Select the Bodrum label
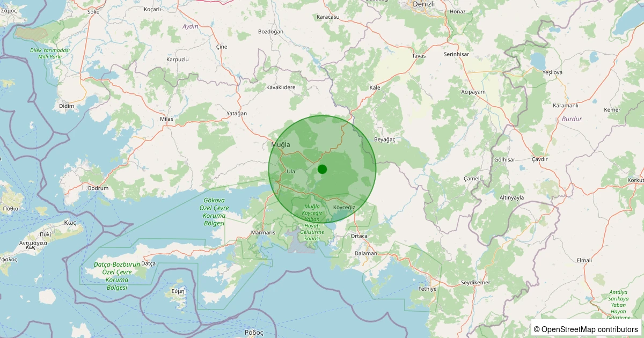Image resolution: width=644 pixels, height=338 pixels. coord(98,188)
